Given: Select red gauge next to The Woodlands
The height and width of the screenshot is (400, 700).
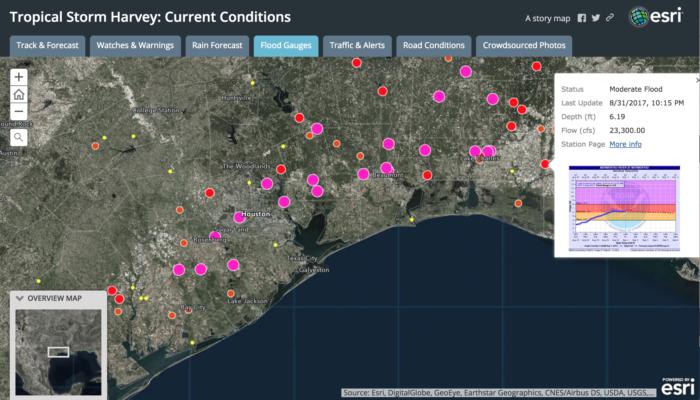Looking at the screenshot, I should [x=281, y=169].
